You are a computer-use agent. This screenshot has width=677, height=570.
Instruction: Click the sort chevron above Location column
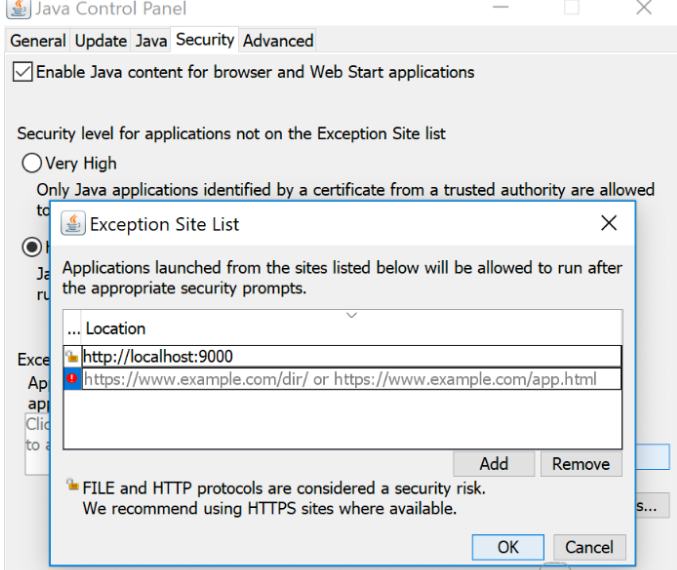(351, 315)
